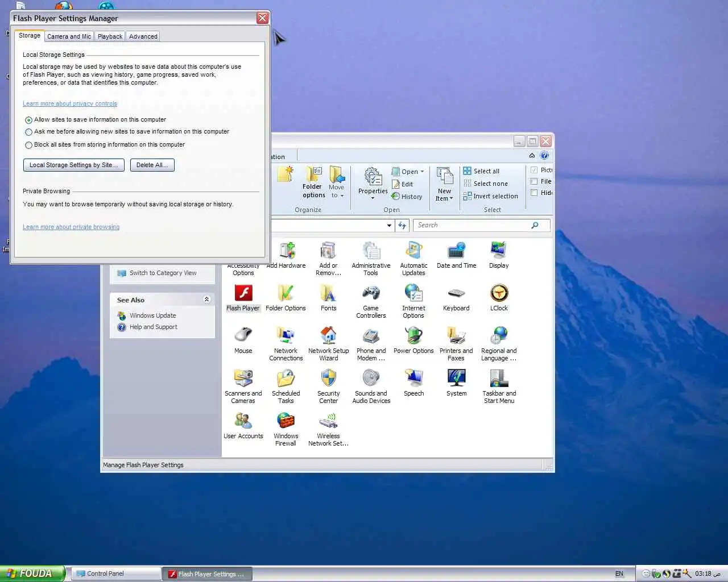Screen dimensions: 728x582
Task: Open Folder Options control panel icon
Action: click(286, 297)
